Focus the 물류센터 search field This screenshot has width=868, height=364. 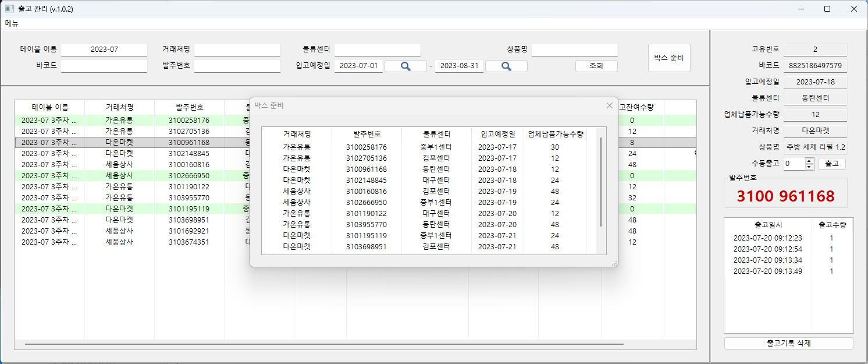[x=377, y=50]
